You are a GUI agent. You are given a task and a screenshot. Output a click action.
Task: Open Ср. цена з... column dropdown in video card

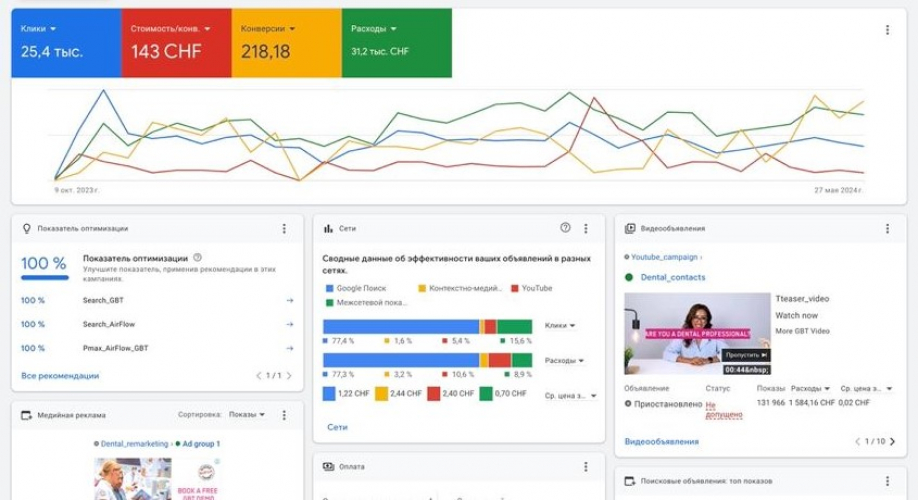coord(866,389)
